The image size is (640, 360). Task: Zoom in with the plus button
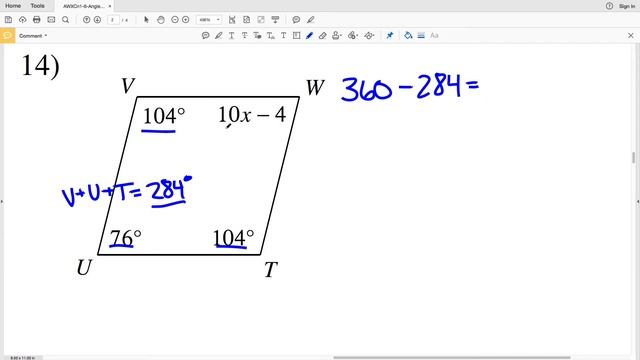(186, 20)
